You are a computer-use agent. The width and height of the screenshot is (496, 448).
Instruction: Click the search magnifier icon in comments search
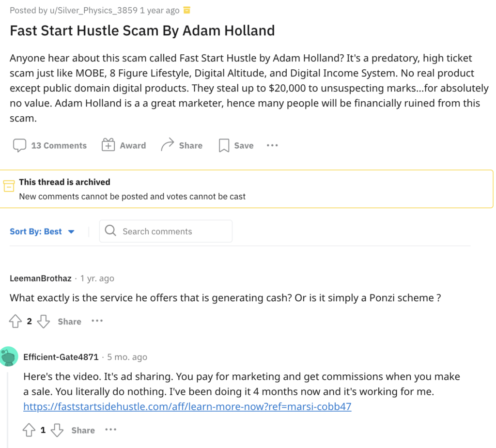point(110,231)
